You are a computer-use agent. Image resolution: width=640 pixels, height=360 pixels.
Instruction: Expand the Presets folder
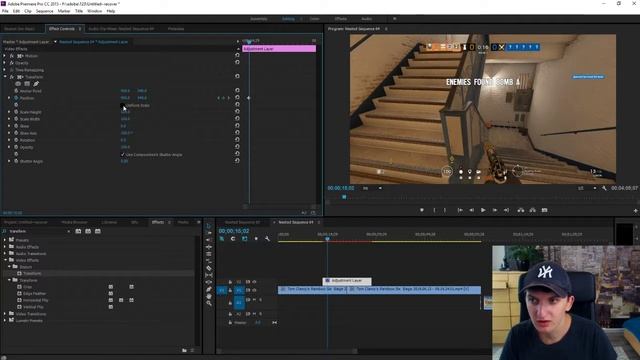coord(5,240)
